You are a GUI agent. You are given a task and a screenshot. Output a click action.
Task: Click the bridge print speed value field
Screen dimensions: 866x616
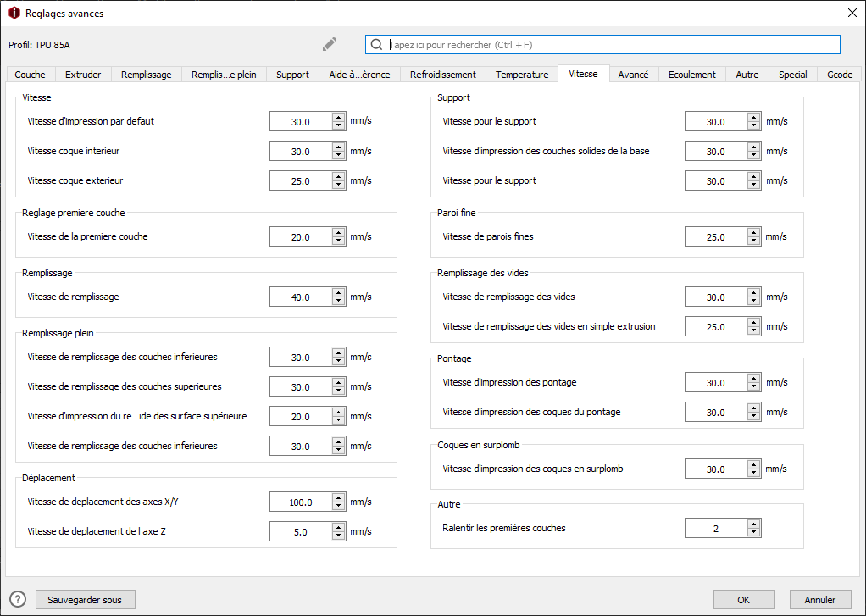point(715,383)
